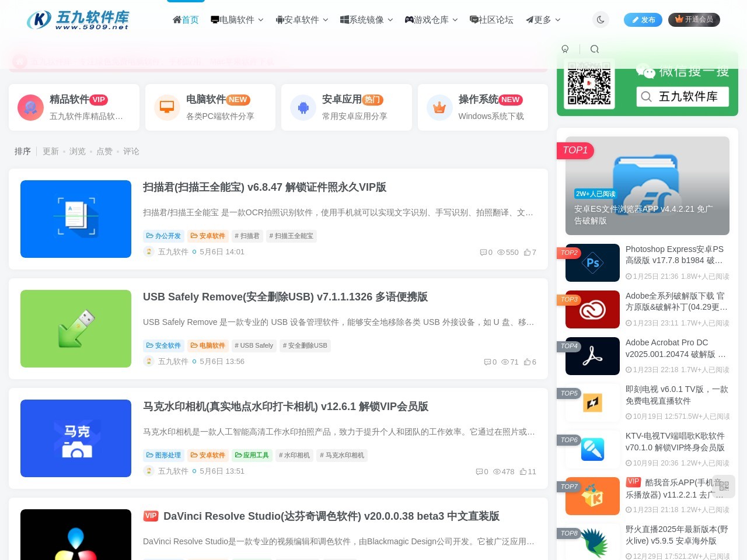Sort posts by 评论
747x560 pixels.
pos(131,151)
